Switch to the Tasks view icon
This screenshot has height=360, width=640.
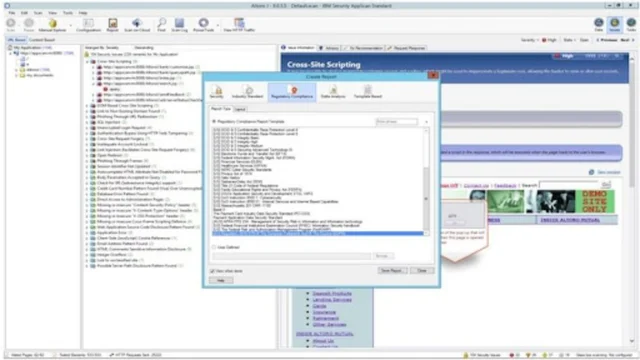coord(631,24)
